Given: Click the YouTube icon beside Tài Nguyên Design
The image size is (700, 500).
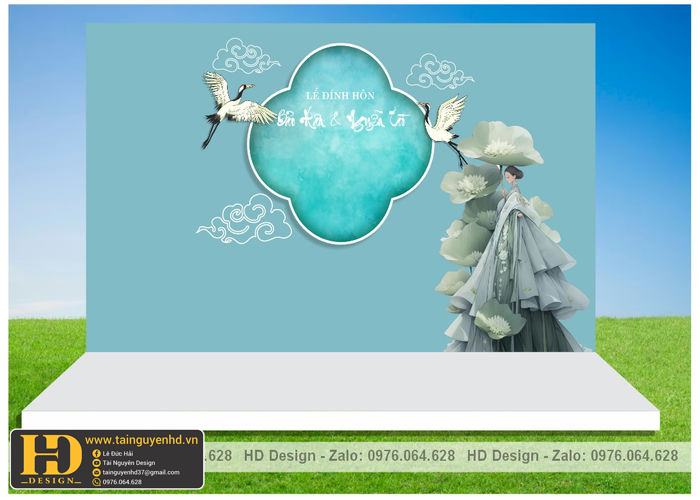Looking at the screenshot, I should pyautogui.click(x=96, y=463).
